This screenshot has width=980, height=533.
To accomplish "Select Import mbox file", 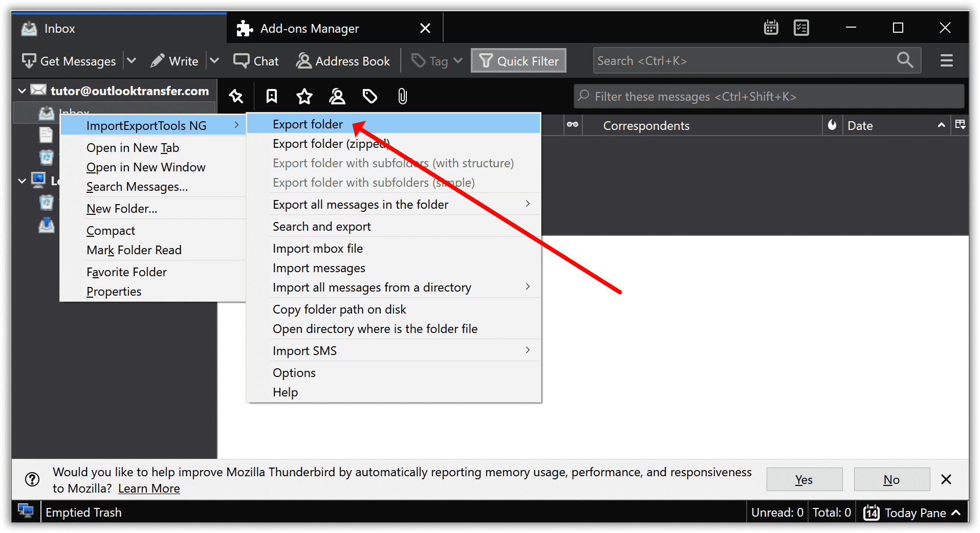I will coord(394,249).
